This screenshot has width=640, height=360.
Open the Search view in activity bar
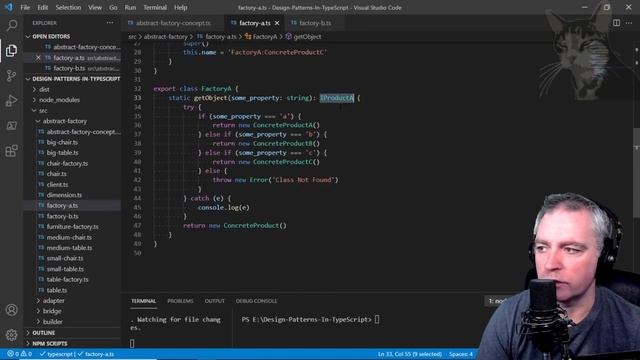click(11, 26)
